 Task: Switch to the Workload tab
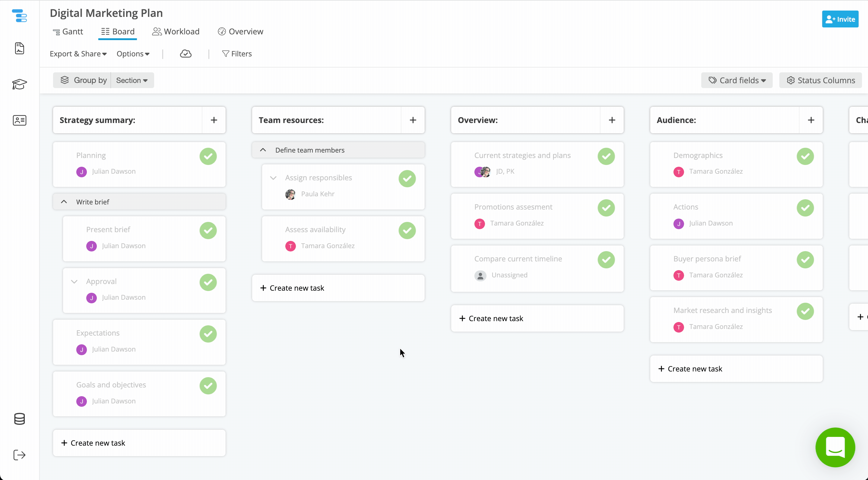click(176, 32)
